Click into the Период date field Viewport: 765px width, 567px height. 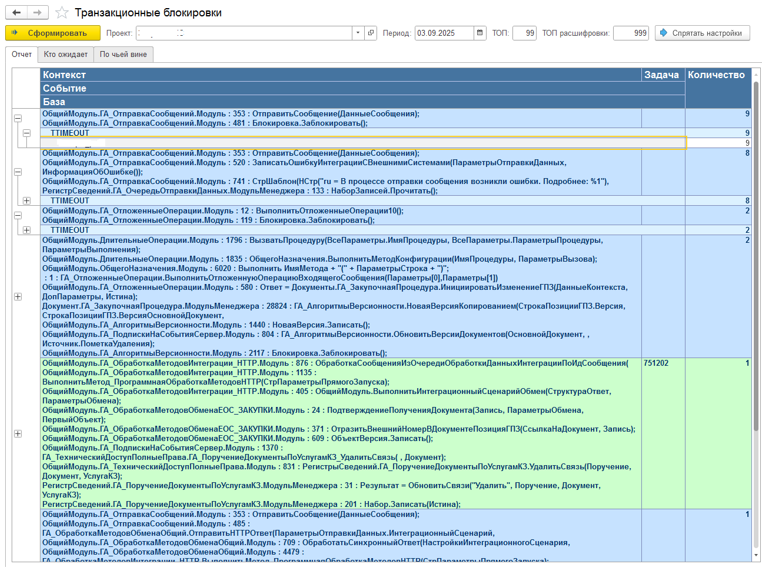pos(443,33)
